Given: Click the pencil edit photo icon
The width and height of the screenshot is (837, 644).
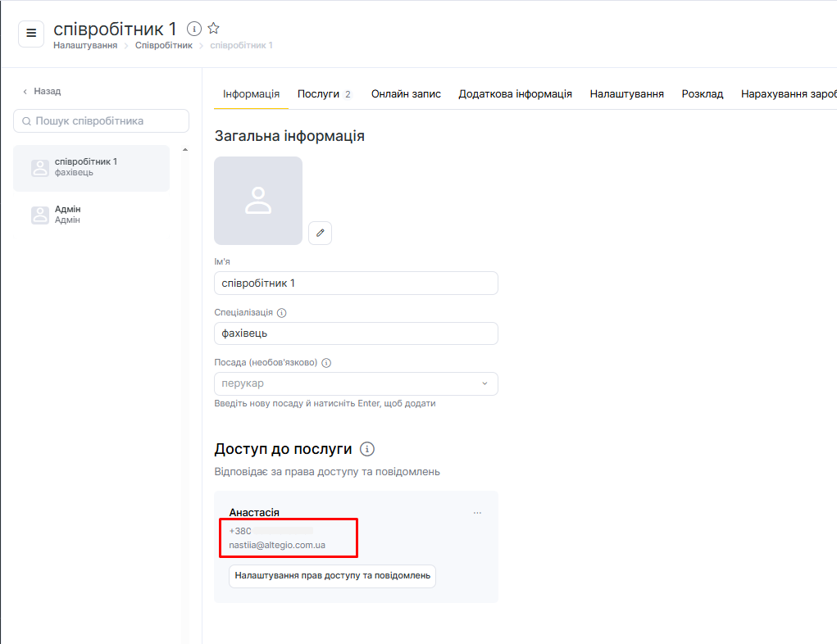Looking at the screenshot, I should coord(320,233).
